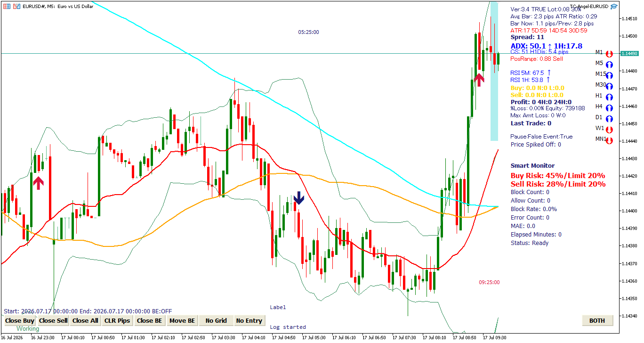The height and width of the screenshot is (343, 644).
Task: Click the RSI 5M: 67.5 value
Action: coord(531,73)
